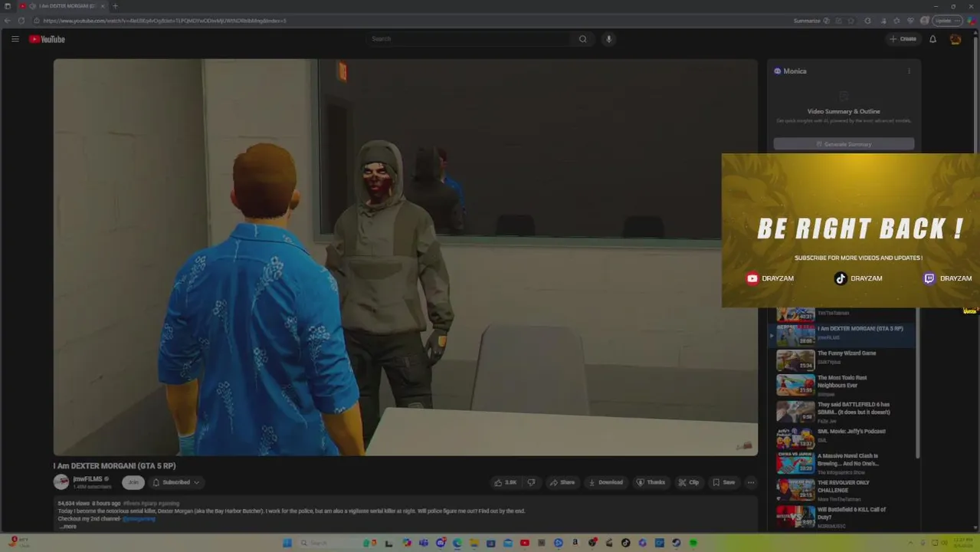Select the I Am DEXTER MORGAN browser tab

pos(63,6)
